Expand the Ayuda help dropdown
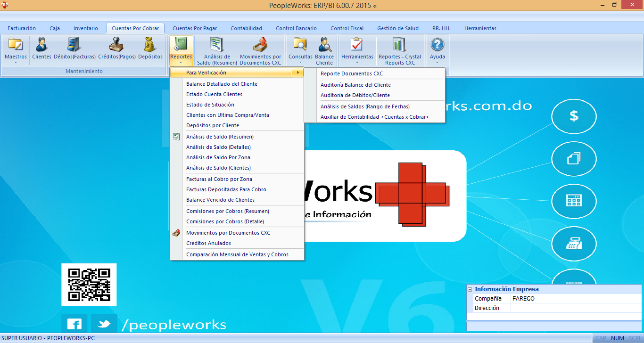Image resolution: width=644 pixels, height=343 pixels. pyautogui.click(x=437, y=51)
